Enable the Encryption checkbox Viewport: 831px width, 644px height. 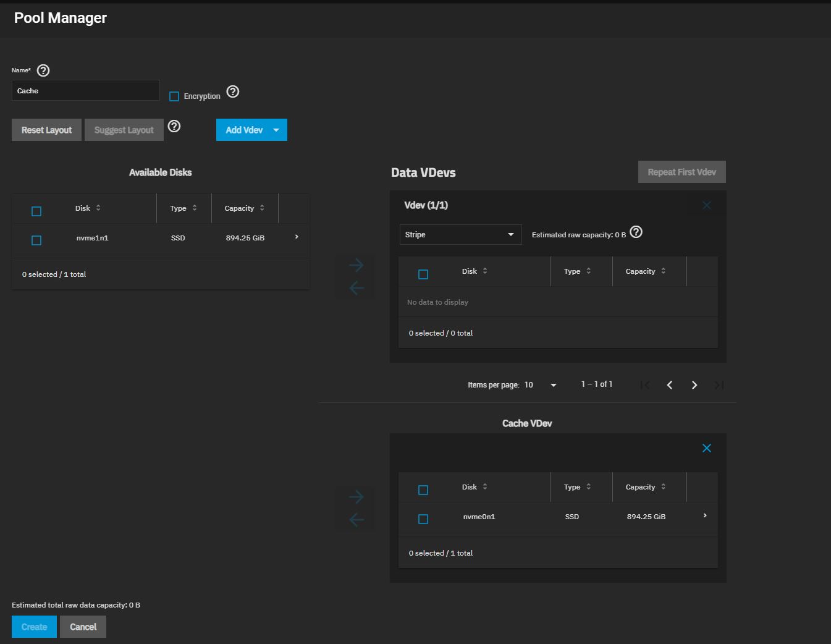click(x=174, y=96)
